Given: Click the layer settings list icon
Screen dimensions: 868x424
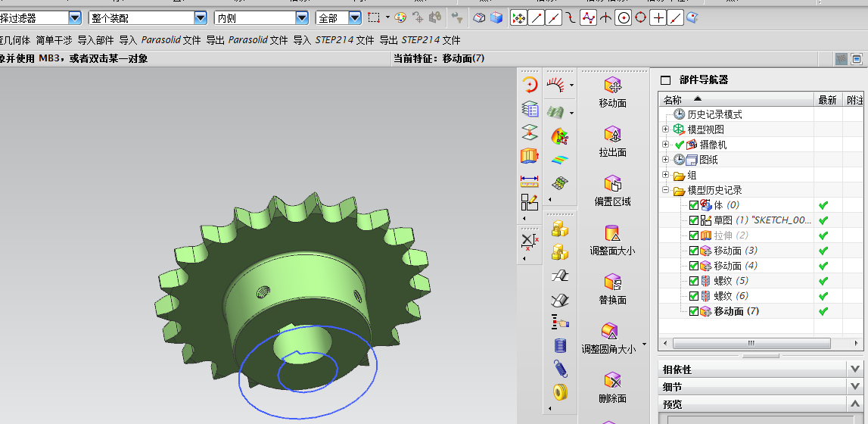Looking at the screenshot, I should tap(530, 109).
